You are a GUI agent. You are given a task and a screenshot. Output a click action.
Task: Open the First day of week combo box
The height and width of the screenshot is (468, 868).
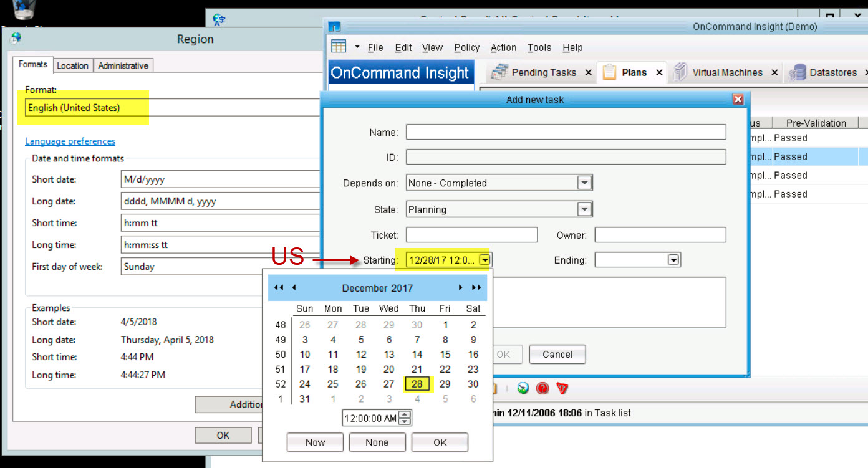221,267
